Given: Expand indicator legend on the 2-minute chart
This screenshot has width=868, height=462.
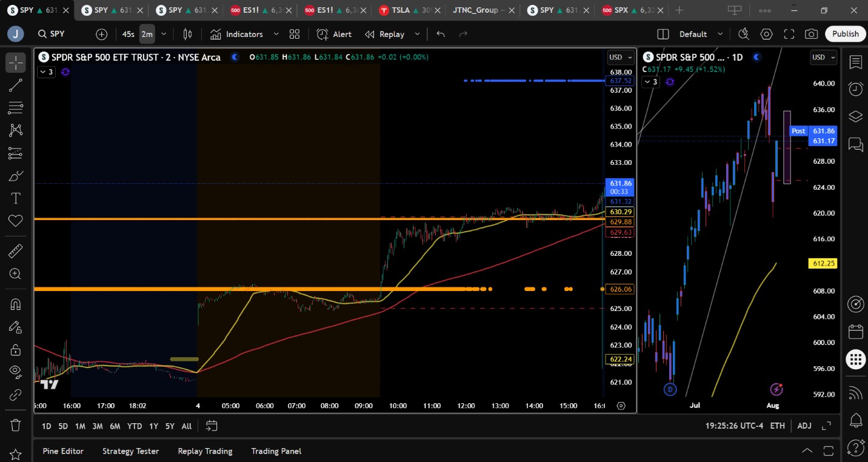Looking at the screenshot, I should tap(46, 72).
